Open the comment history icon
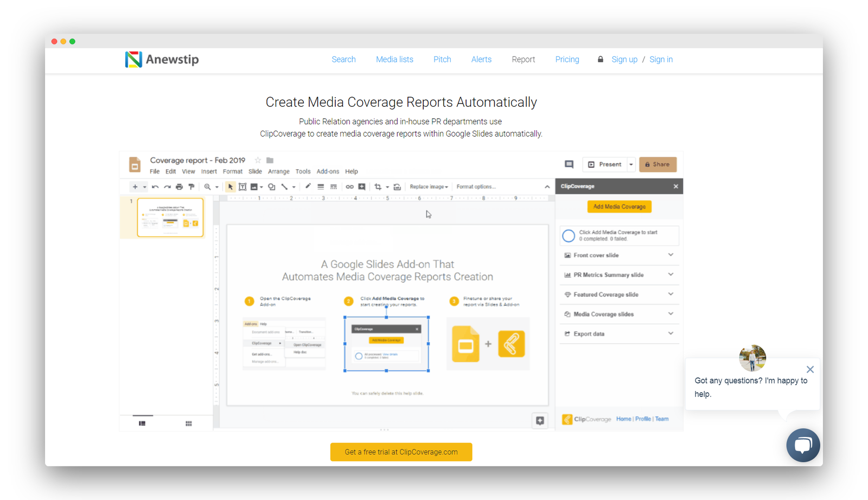 pyautogui.click(x=569, y=164)
